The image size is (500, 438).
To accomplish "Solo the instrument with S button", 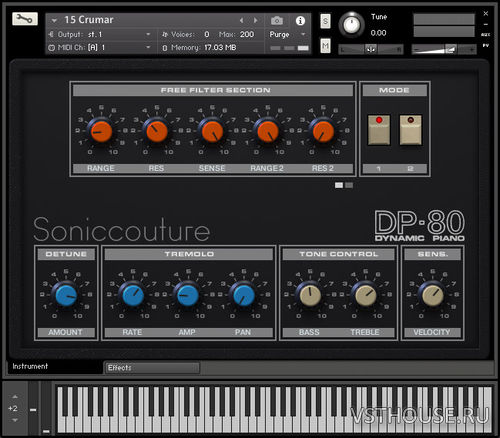I will [x=325, y=21].
